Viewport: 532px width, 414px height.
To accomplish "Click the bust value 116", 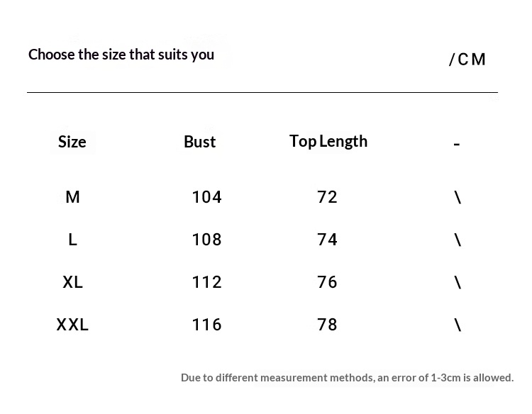I will pyautogui.click(x=206, y=325).
